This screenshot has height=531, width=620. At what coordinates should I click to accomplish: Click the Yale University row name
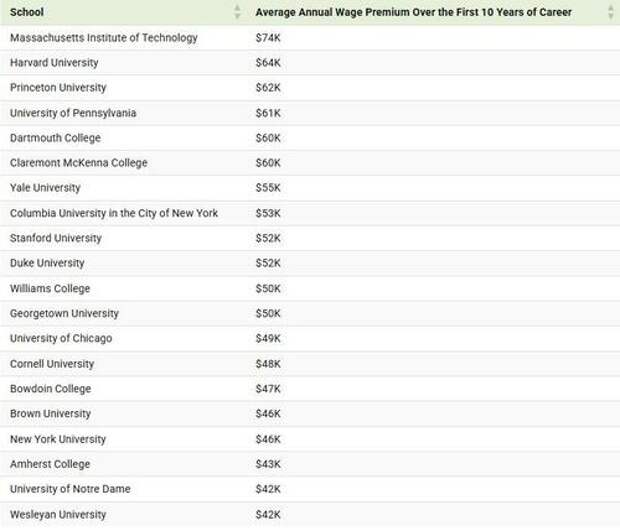click(45, 188)
